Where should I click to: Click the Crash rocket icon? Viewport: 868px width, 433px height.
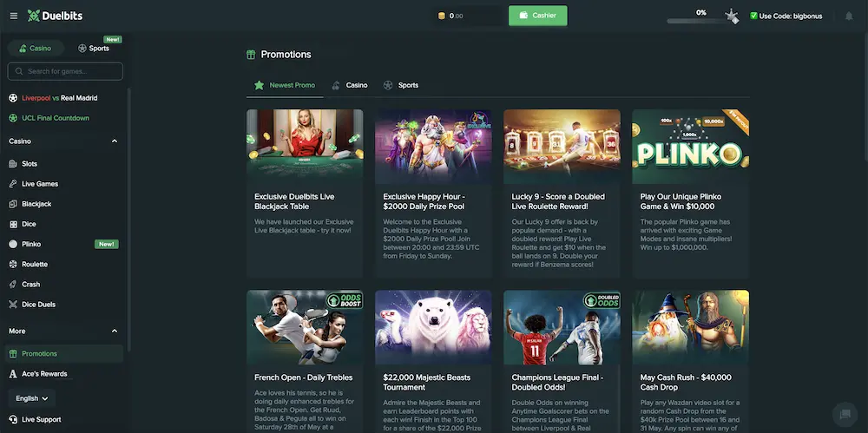click(13, 285)
